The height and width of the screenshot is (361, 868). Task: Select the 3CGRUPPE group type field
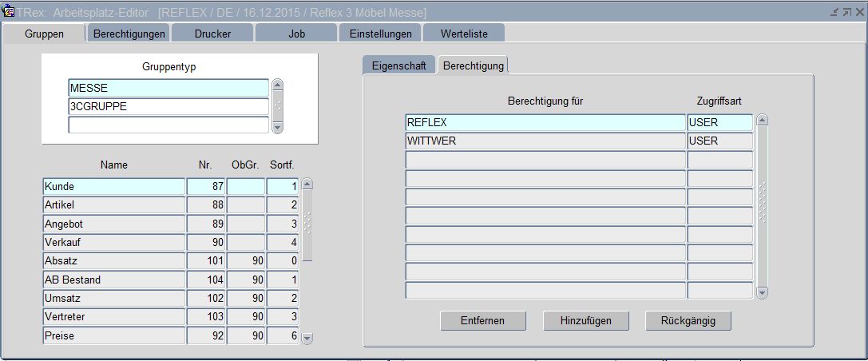click(x=168, y=106)
